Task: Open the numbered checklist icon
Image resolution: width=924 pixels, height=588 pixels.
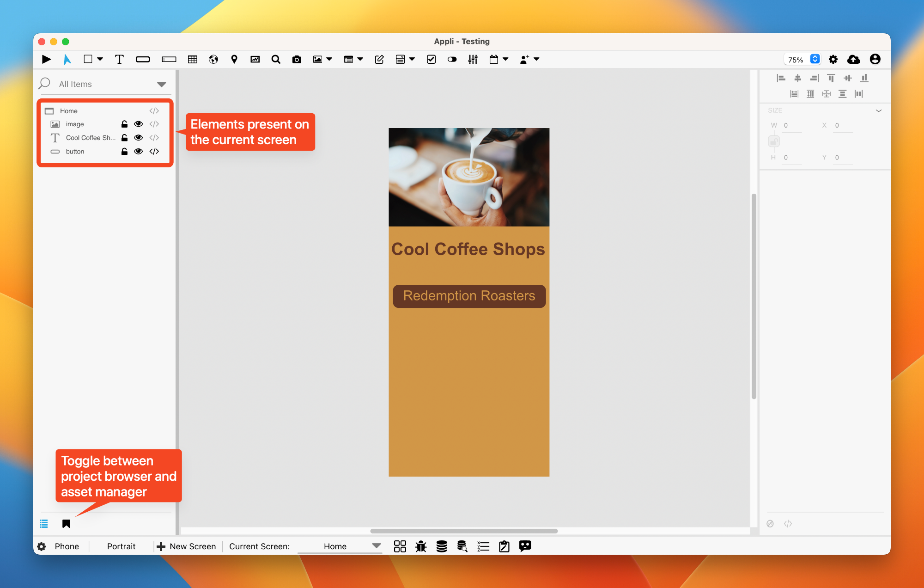Action: [x=483, y=546]
